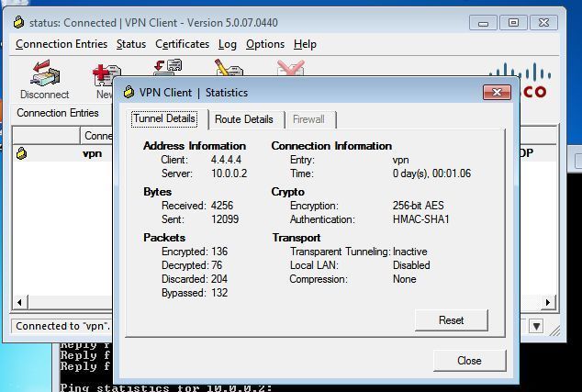Expand the status bar dropdown arrow
This screenshot has width=582, height=392.
tap(536, 326)
